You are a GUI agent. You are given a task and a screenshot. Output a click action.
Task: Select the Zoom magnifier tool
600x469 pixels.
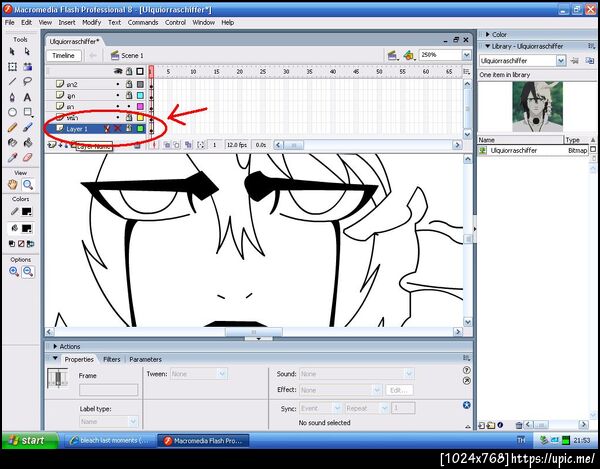pos(28,185)
